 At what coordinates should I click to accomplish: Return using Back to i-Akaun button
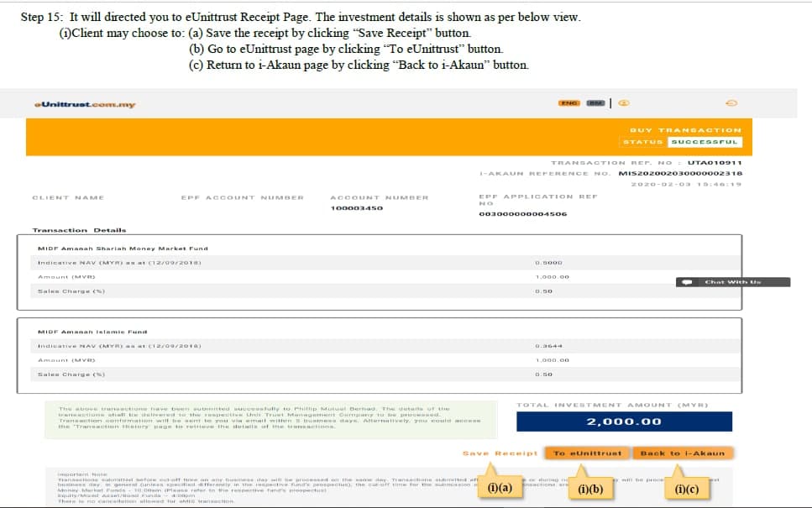coord(683,453)
